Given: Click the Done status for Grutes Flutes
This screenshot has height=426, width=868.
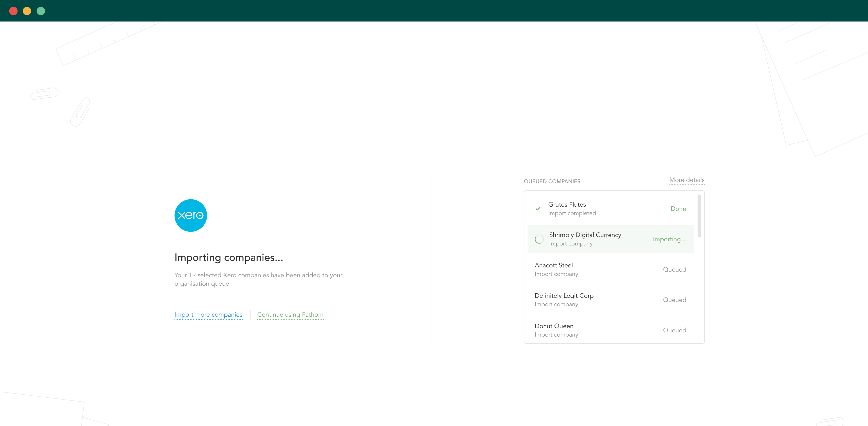Looking at the screenshot, I should [678, 209].
